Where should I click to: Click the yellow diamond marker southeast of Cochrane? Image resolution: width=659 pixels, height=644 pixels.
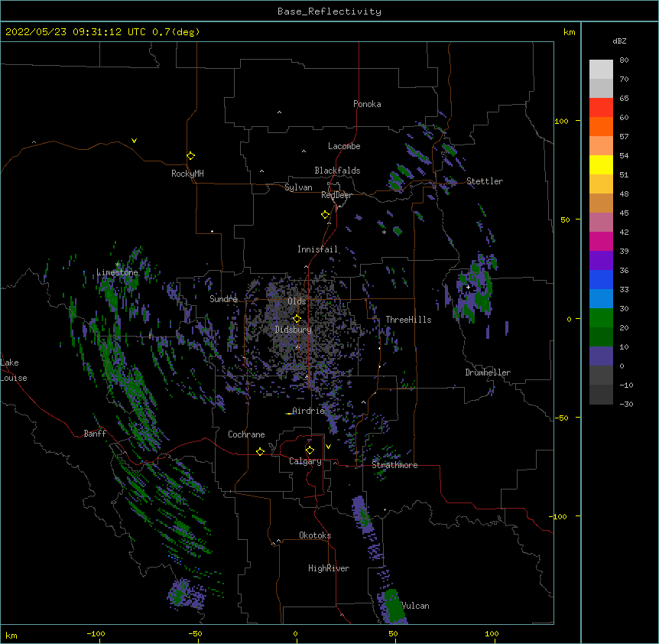coord(260,451)
